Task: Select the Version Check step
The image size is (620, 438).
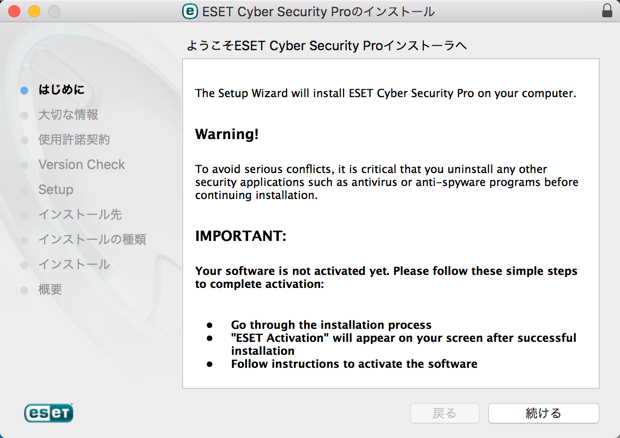Action: (81, 164)
